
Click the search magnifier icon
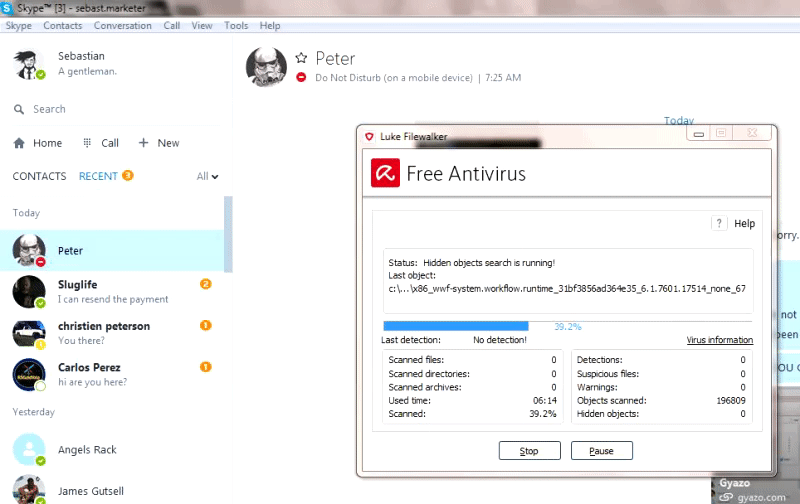tap(19, 109)
